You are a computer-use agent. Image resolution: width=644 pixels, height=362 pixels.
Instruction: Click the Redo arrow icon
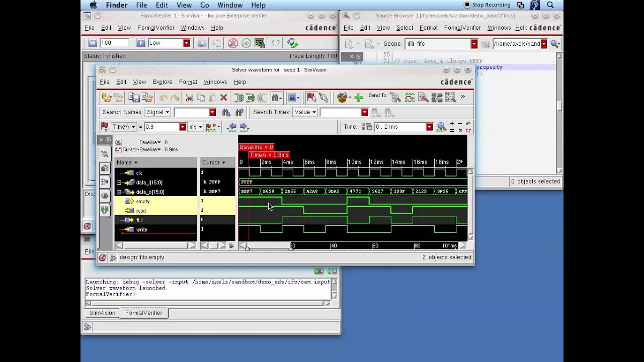(x=175, y=98)
